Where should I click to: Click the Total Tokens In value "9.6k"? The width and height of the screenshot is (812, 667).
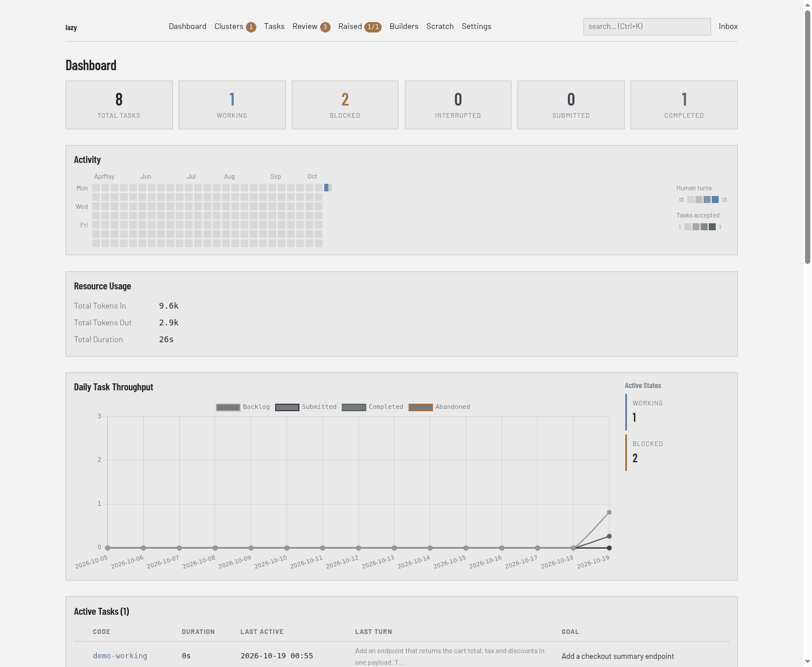pos(169,306)
